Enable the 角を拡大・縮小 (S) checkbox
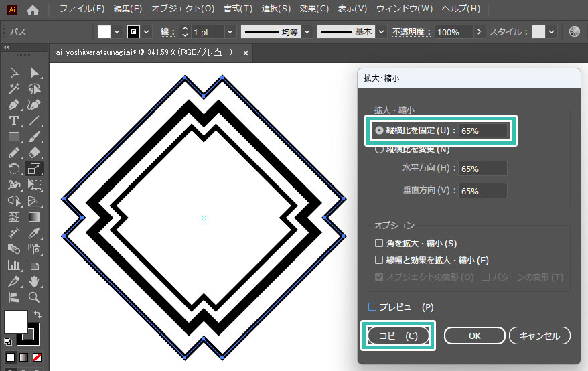The width and height of the screenshot is (588, 371). tap(380, 244)
